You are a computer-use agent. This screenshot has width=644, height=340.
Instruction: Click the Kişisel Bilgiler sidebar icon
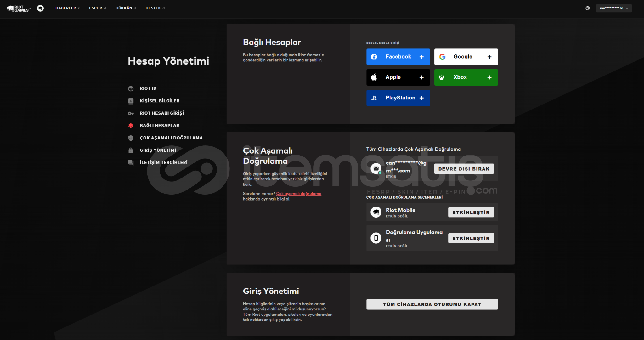coord(131,101)
